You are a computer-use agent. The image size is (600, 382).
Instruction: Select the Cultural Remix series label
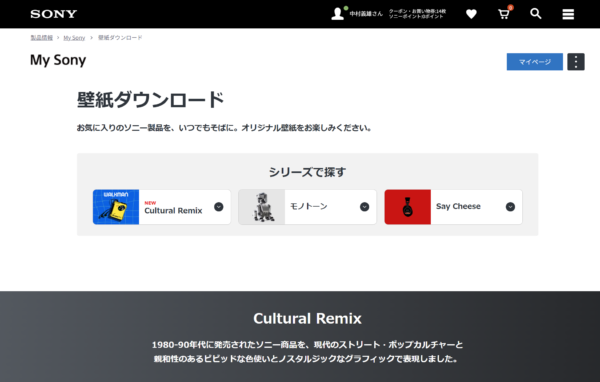[x=173, y=211]
